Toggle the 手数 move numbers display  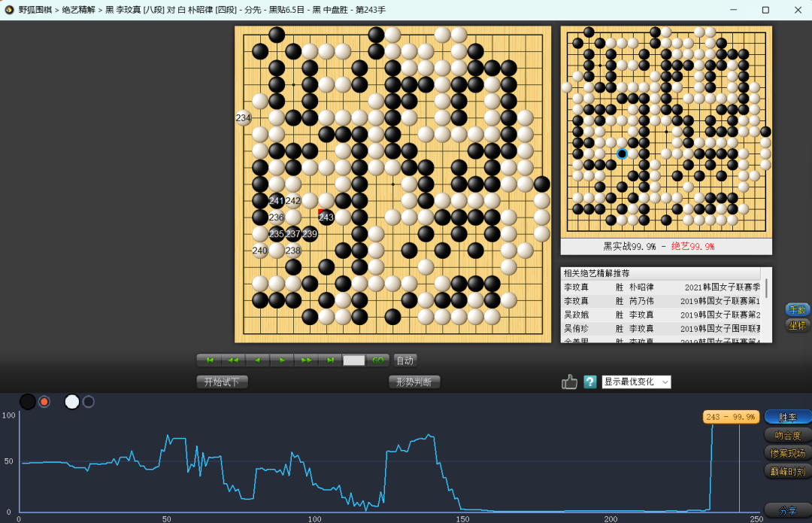pyautogui.click(x=798, y=310)
